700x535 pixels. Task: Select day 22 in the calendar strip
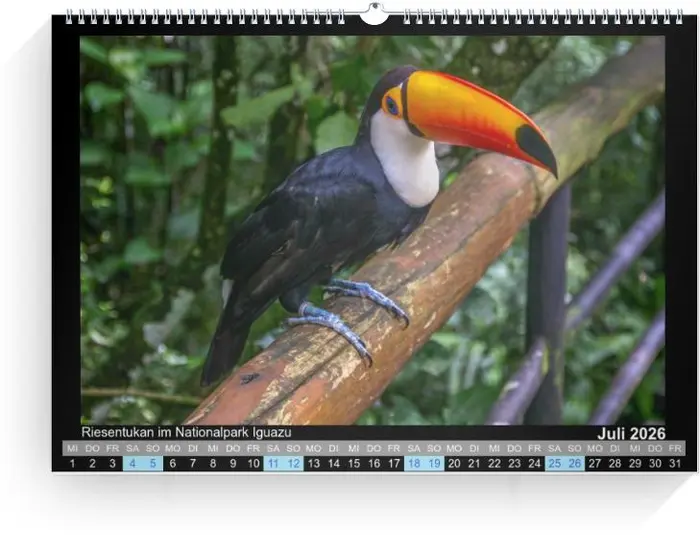494,464
